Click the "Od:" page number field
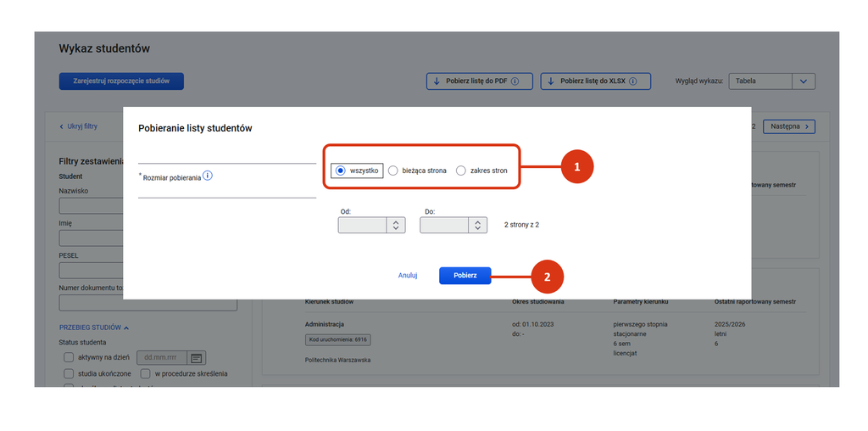 [x=362, y=225]
